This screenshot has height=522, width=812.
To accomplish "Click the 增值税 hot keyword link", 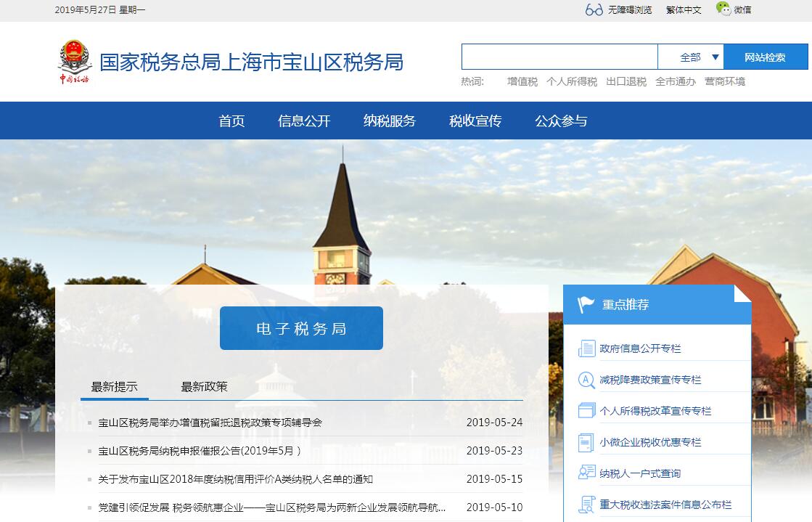I will tap(522, 81).
